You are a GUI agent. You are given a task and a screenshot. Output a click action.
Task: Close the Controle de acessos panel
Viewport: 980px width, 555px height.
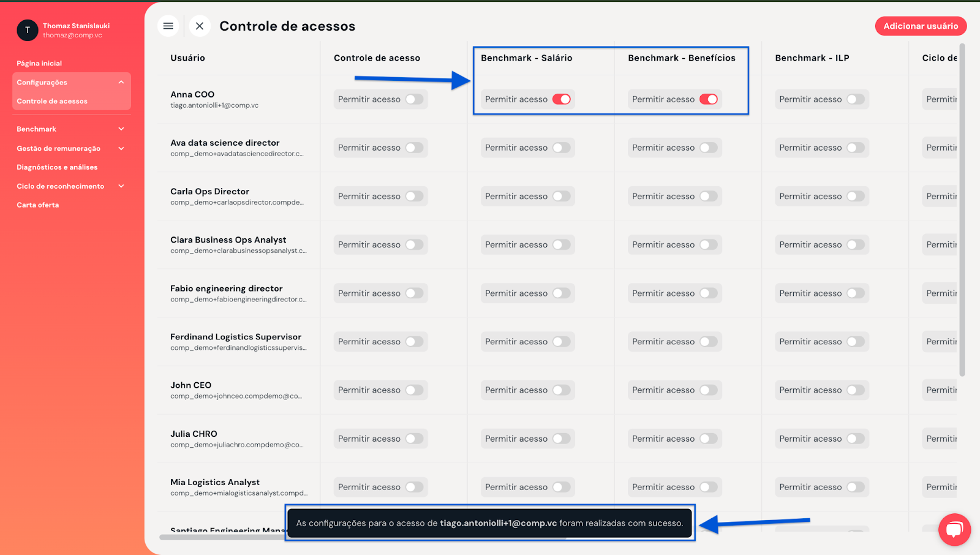click(x=200, y=26)
